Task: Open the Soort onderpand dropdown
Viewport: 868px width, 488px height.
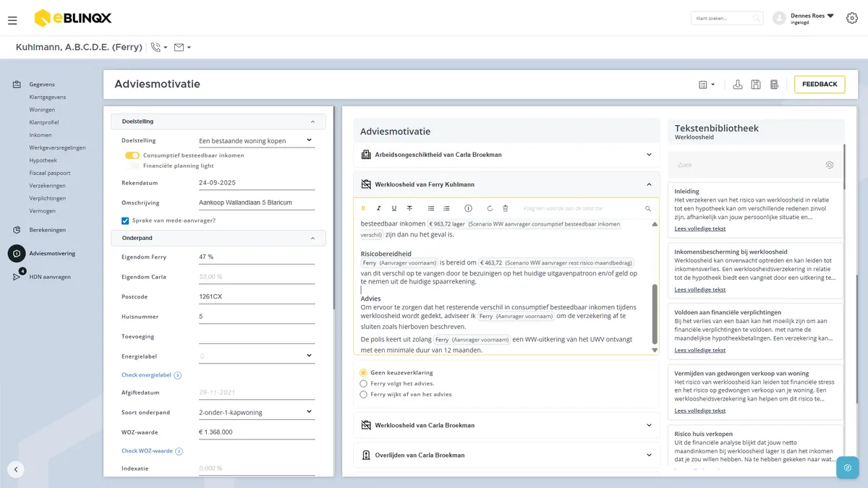Action: tap(257, 412)
